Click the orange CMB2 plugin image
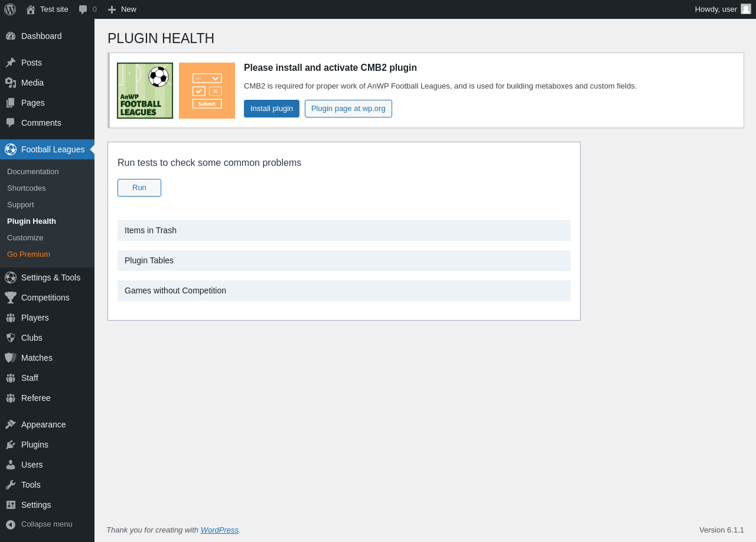Screen dimensions: 756x542 coord(207,90)
